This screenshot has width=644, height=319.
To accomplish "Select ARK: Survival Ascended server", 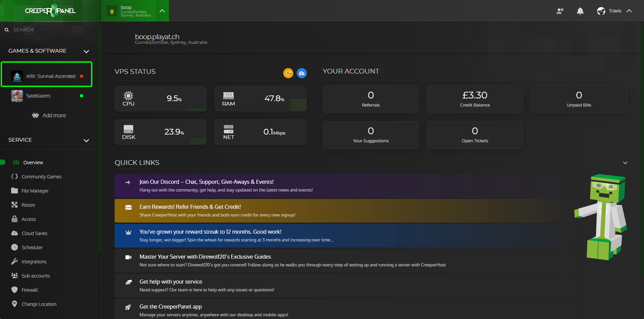I will [x=47, y=74].
